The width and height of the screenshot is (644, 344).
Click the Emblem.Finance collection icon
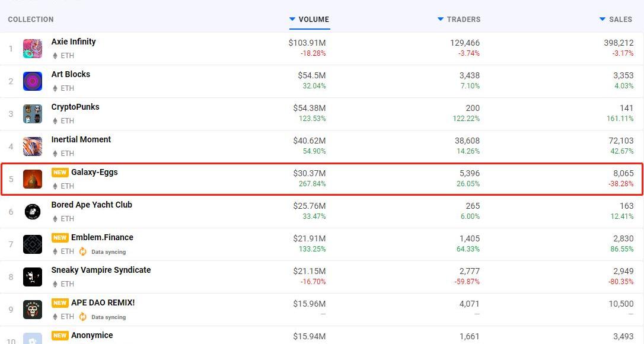pos(33,244)
